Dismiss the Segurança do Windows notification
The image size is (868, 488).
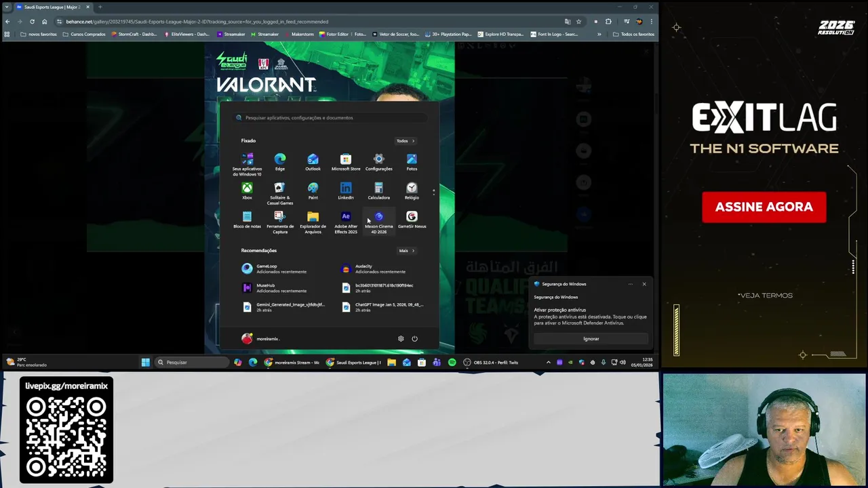644,284
